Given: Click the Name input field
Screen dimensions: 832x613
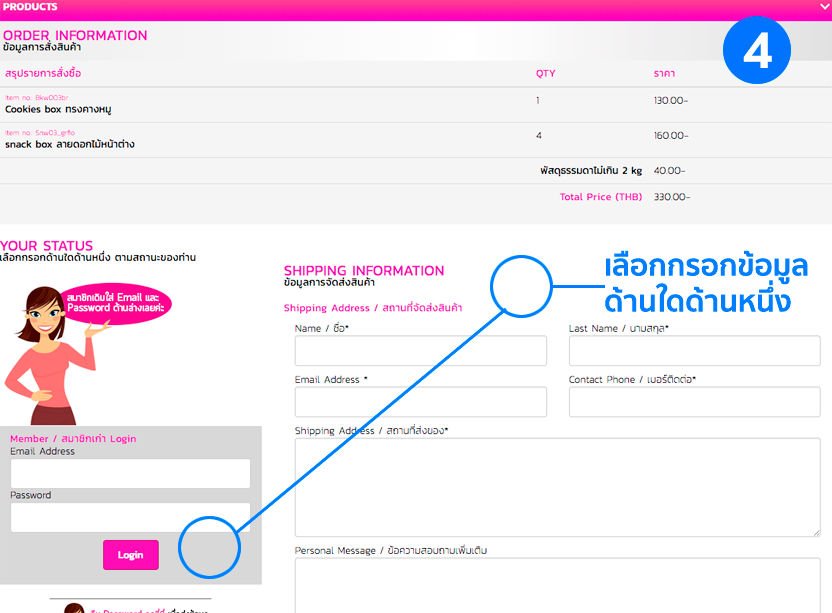Looking at the screenshot, I should [x=420, y=351].
